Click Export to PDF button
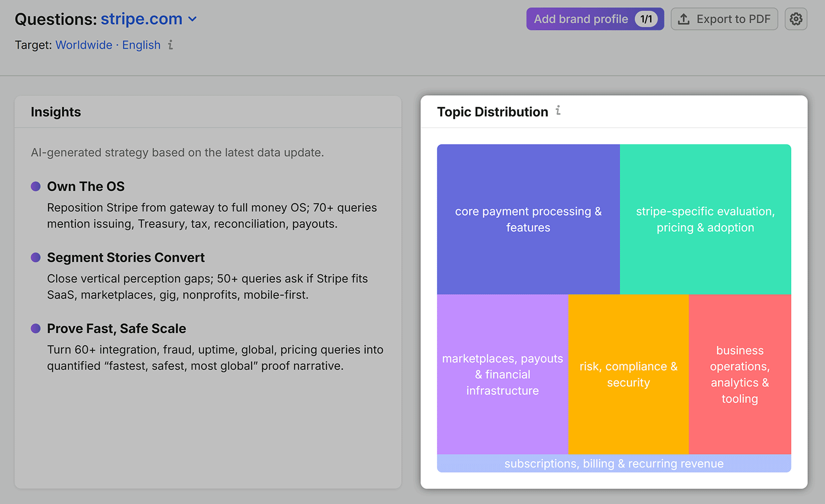The width and height of the screenshot is (825, 504). tap(724, 19)
